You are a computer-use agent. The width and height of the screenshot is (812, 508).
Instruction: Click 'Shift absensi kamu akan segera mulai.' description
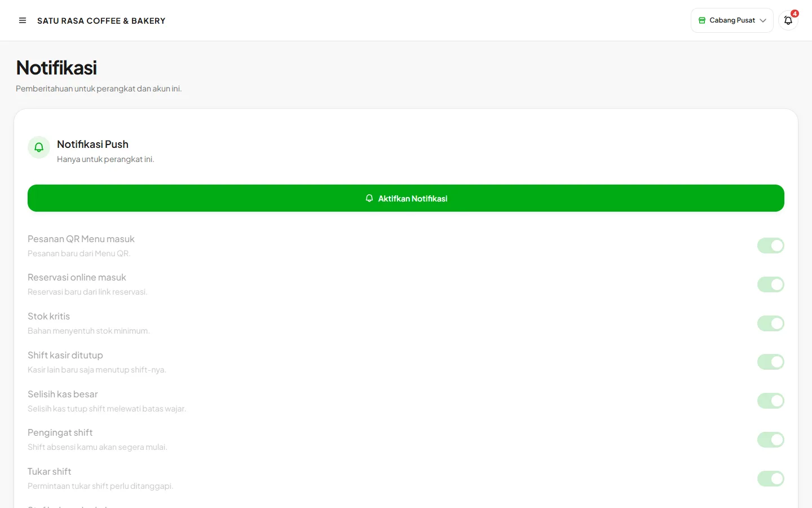click(x=98, y=447)
